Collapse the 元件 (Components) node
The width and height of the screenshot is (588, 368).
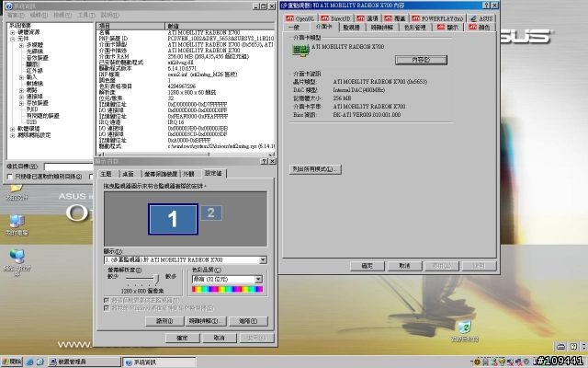(x=12, y=39)
